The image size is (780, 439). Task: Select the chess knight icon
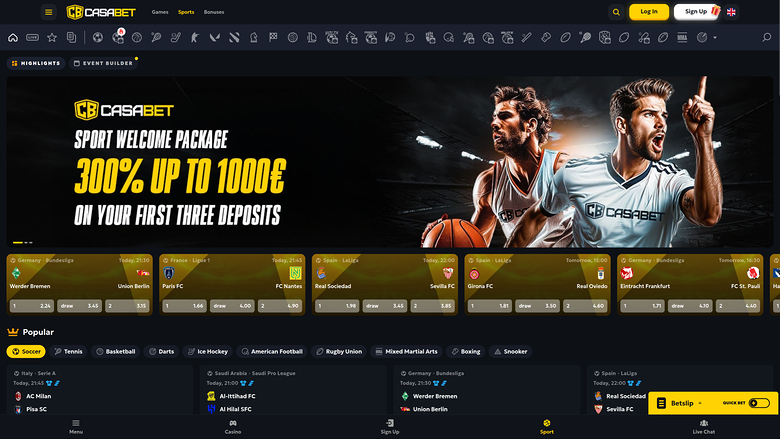click(254, 37)
